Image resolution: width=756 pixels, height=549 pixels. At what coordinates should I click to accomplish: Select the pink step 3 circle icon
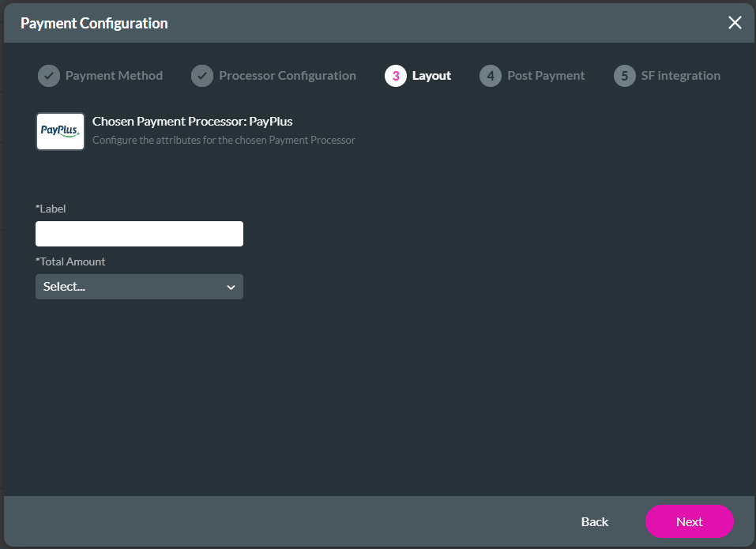pyautogui.click(x=394, y=75)
